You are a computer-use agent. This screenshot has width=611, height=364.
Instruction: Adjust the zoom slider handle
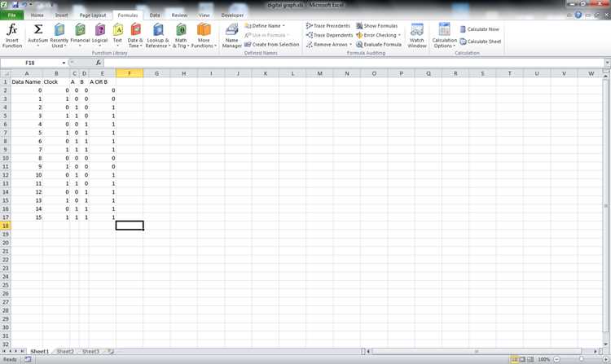pos(582,359)
